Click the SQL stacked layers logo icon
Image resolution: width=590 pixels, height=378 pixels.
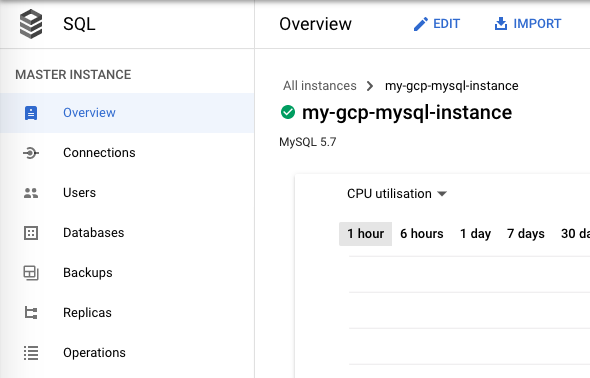click(31, 24)
